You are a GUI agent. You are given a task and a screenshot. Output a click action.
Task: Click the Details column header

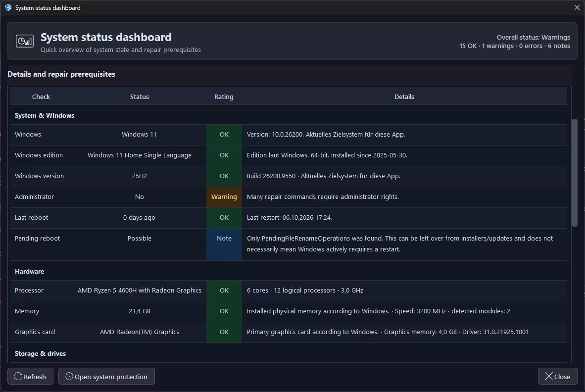[404, 97]
